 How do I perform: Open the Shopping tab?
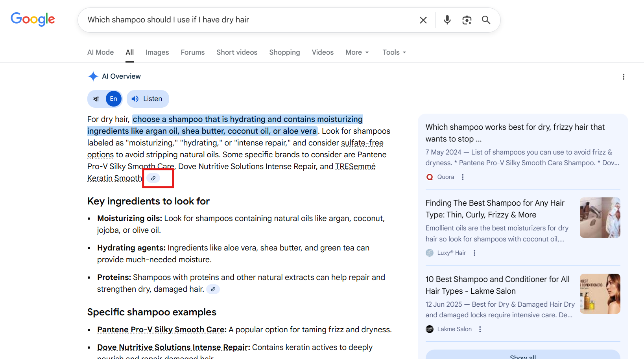(x=284, y=52)
